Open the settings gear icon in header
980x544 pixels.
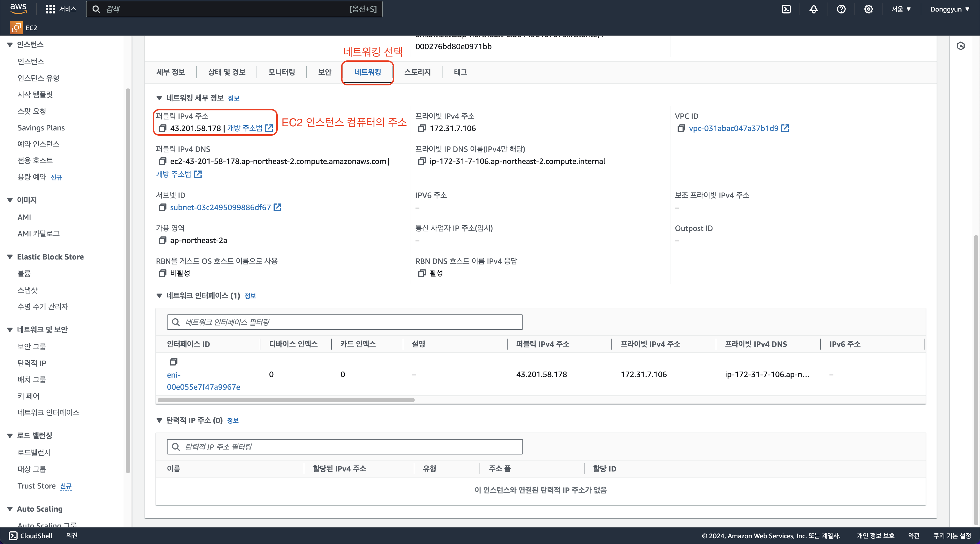point(868,9)
